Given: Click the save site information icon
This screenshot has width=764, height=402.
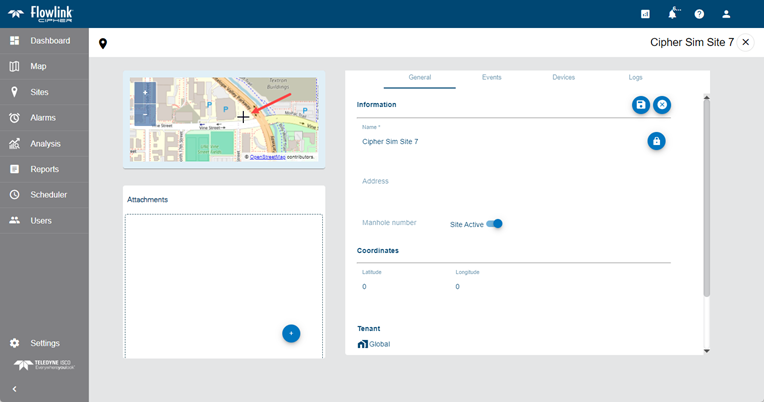Looking at the screenshot, I should 641,105.
